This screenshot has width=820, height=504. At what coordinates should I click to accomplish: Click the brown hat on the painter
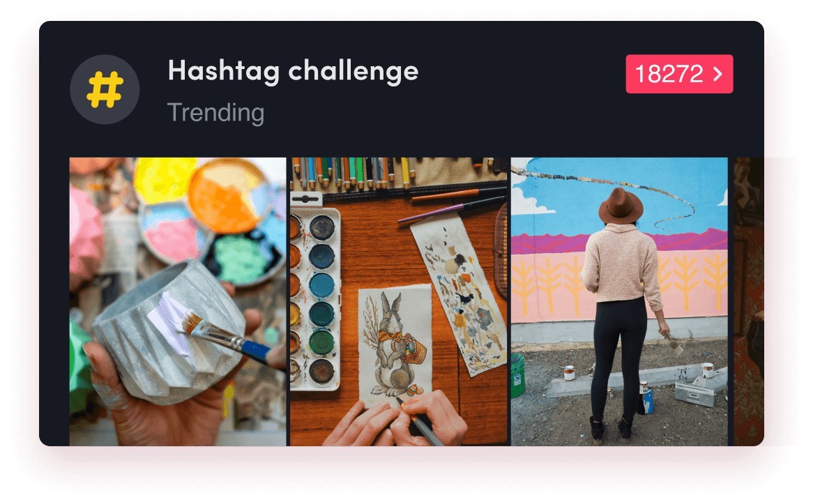click(621, 206)
